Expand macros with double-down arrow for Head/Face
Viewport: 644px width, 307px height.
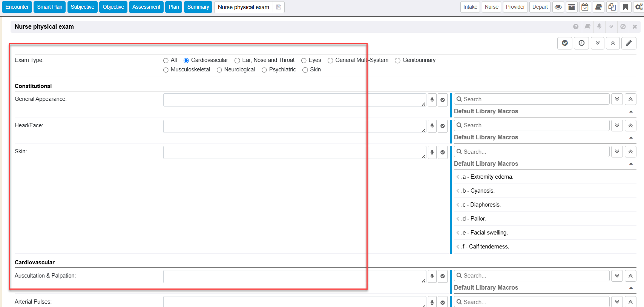pyautogui.click(x=617, y=125)
